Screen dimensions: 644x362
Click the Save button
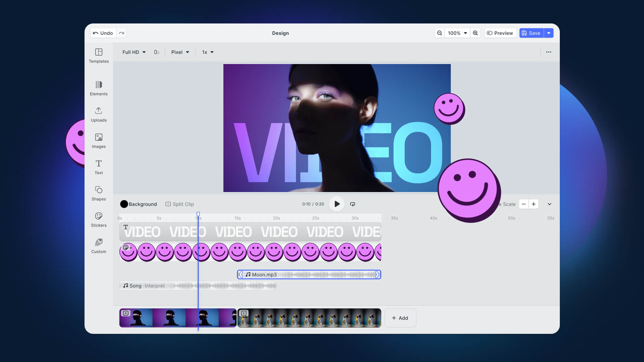[531, 33]
